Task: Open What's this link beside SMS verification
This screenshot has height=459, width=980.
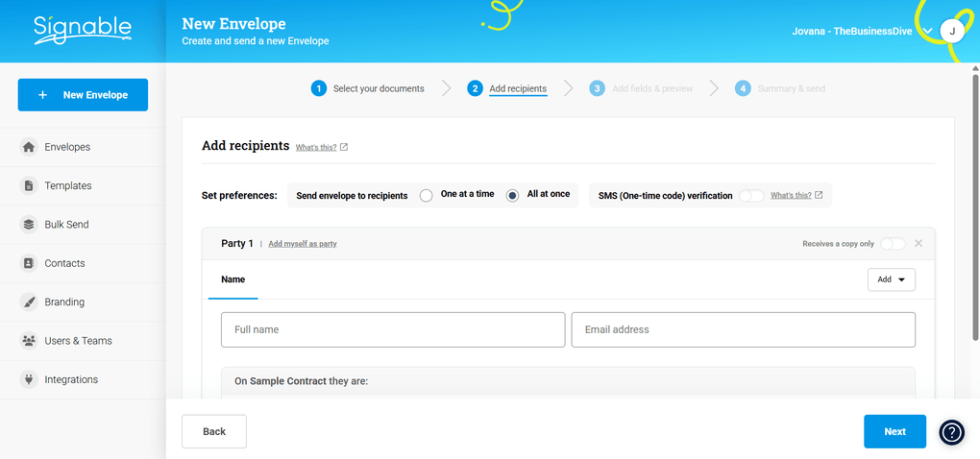Action: 792,196
